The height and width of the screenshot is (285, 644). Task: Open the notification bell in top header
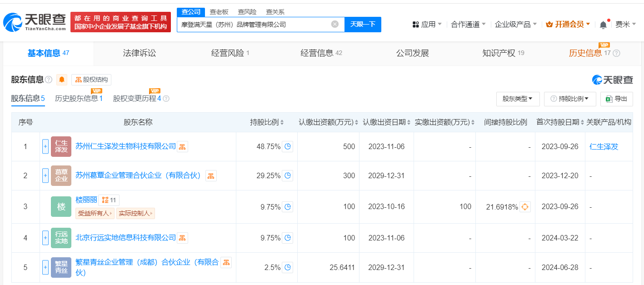[603, 25]
